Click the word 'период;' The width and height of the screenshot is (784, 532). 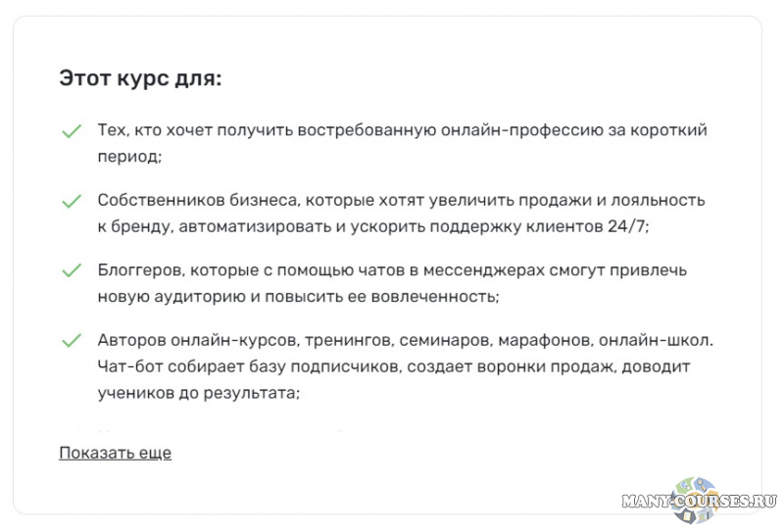click(129, 157)
